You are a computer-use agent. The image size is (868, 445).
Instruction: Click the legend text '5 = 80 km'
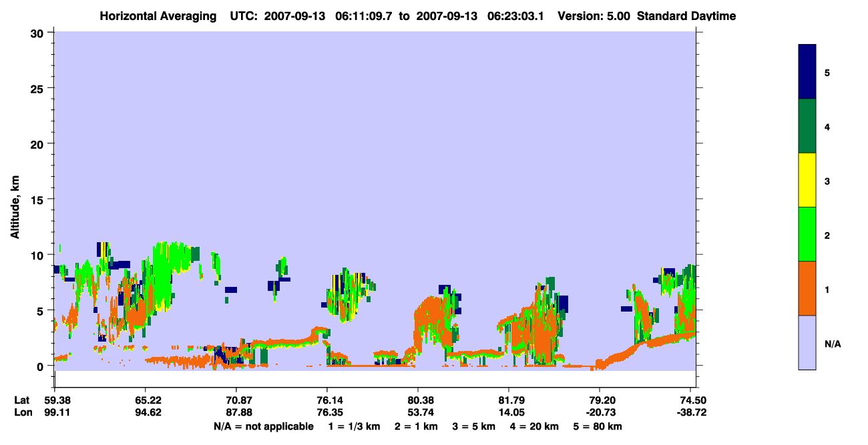pos(598,426)
